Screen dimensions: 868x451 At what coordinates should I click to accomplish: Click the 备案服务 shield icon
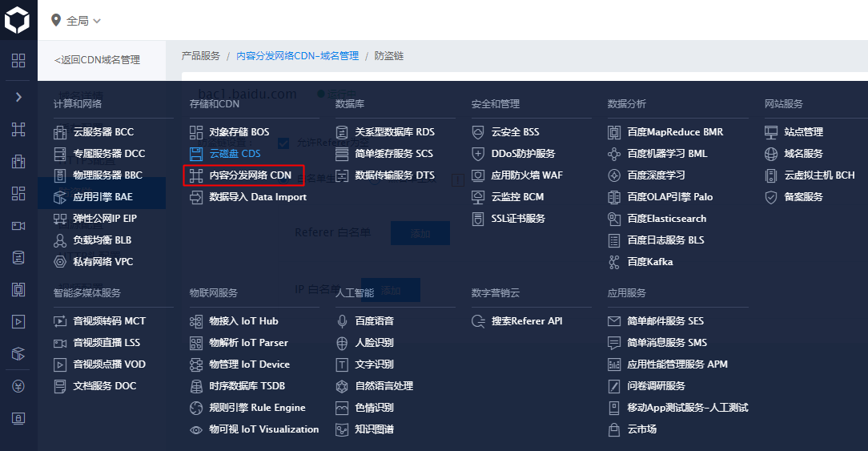771,197
